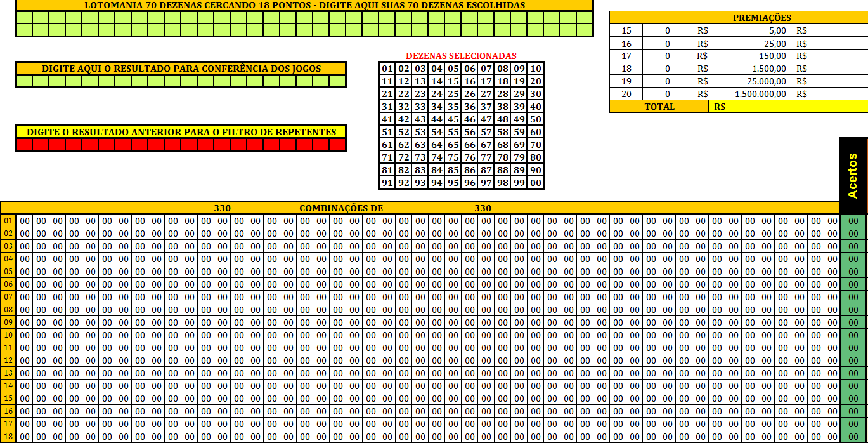
Task: Click number 72 in the Dezenas Selecionadas grid
Action: 404,157
